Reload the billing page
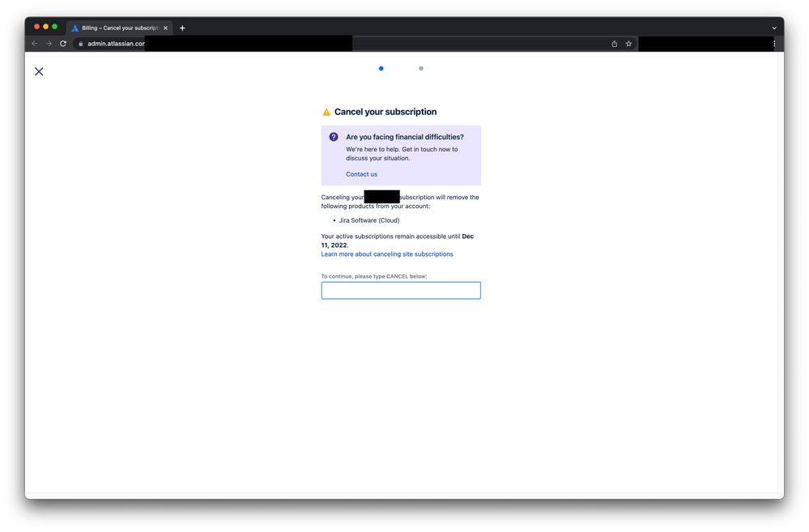The image size is (809, 532). click(63, 44)
